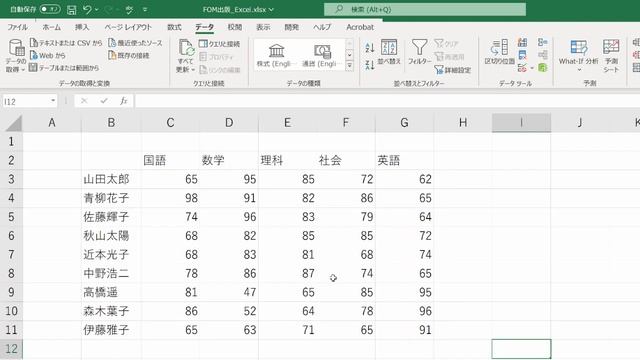Click the Web から import option

point(47,55)
